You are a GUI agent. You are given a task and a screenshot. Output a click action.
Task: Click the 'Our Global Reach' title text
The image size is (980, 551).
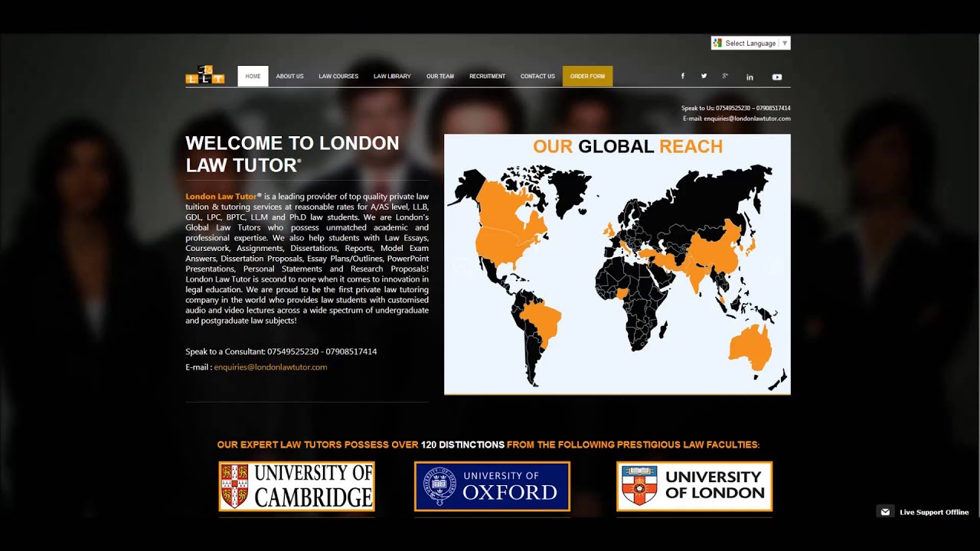pos(628,147)
